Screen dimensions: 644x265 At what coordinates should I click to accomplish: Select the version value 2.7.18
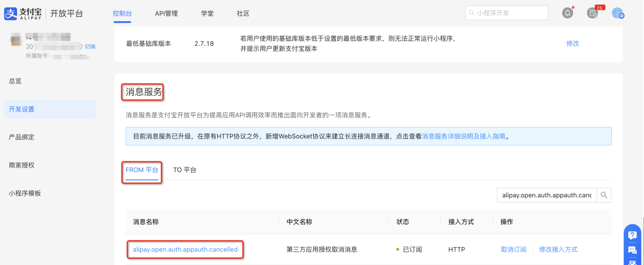(204, 43)
